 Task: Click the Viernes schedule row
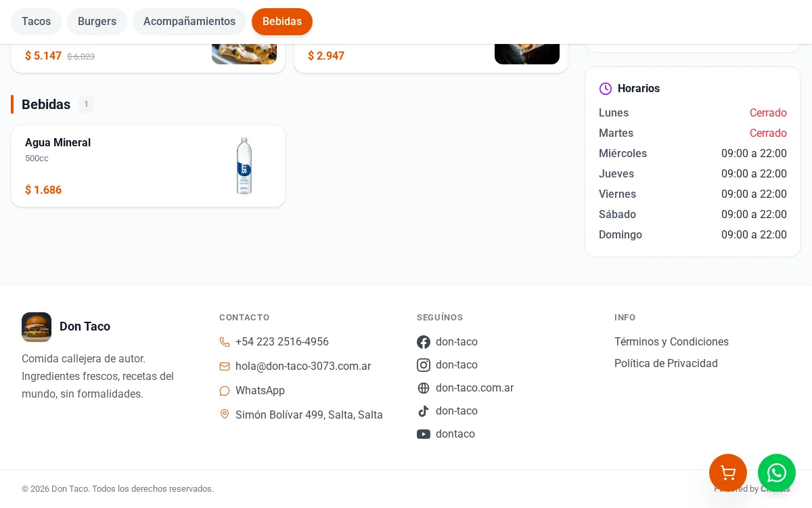tap(693, 194)
